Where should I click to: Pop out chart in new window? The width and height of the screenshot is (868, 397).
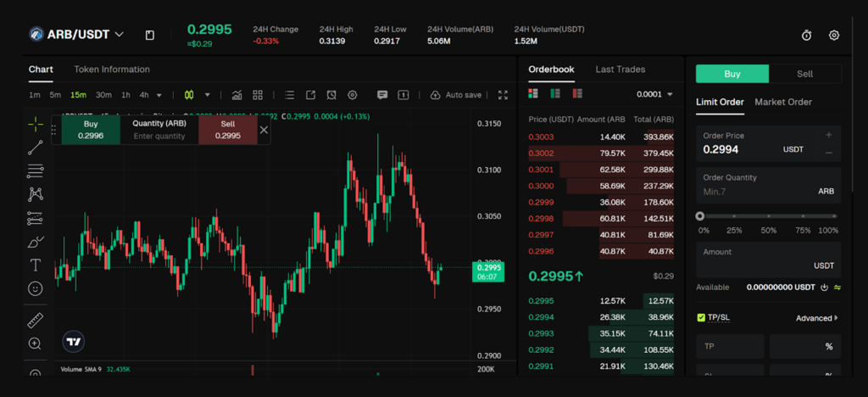point(310,95)
